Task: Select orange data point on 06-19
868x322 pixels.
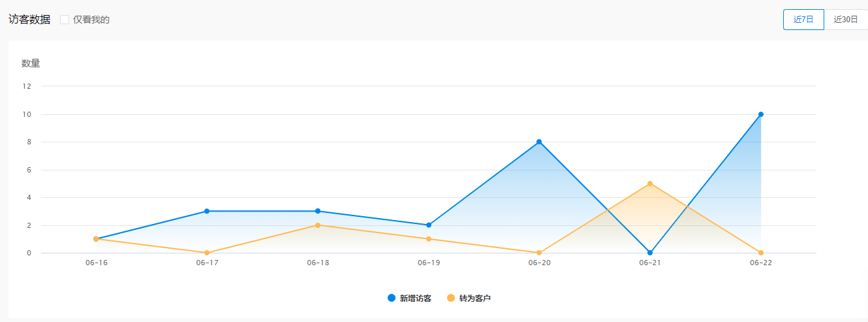Action: point(429,239)
